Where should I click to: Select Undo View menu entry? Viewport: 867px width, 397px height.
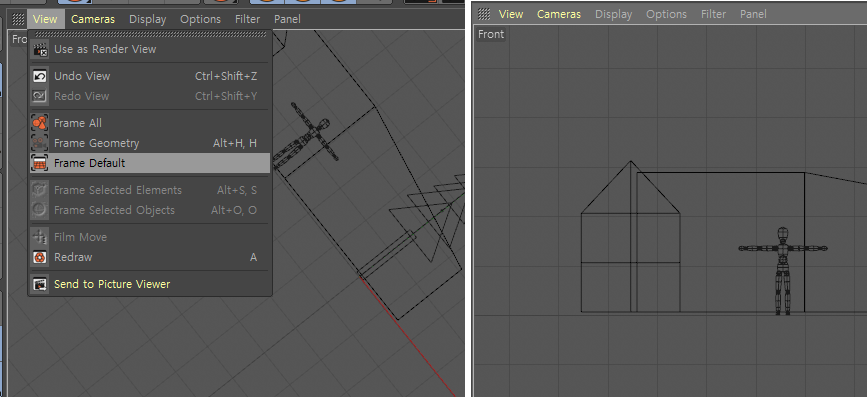150,76
